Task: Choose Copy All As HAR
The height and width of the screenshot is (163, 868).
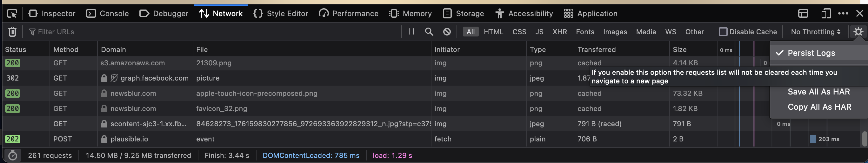Action: 819,107
